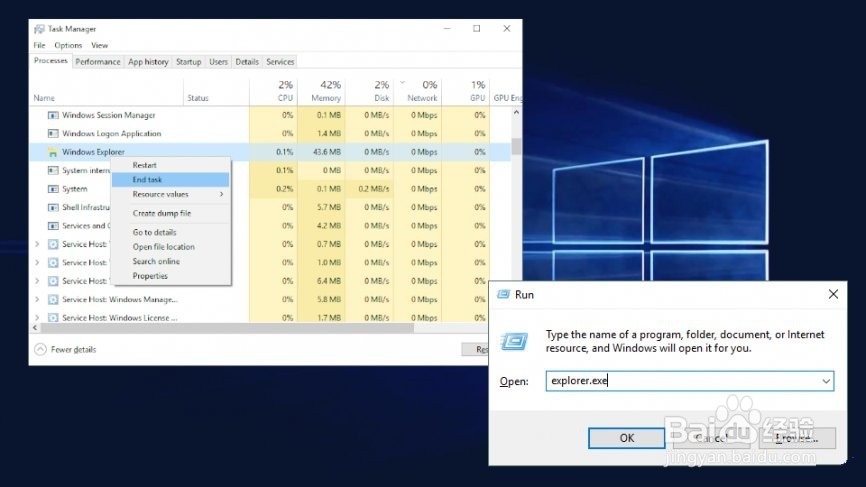The image size is (866, 487).
Task: Close the Run dialog
Action: point(833,294)
